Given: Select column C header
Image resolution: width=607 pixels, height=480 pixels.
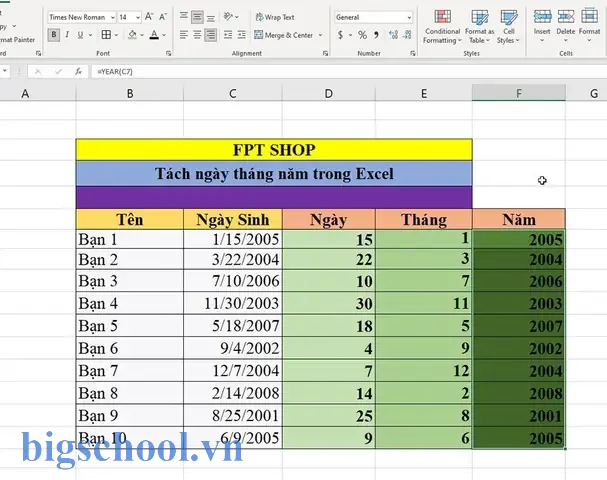Looking at the screenshot, I should click(x=233, y=93).
